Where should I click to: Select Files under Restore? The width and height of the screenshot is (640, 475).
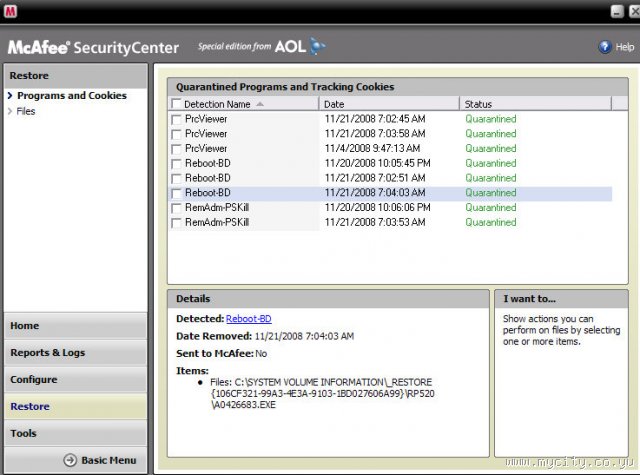coord(26,111)
